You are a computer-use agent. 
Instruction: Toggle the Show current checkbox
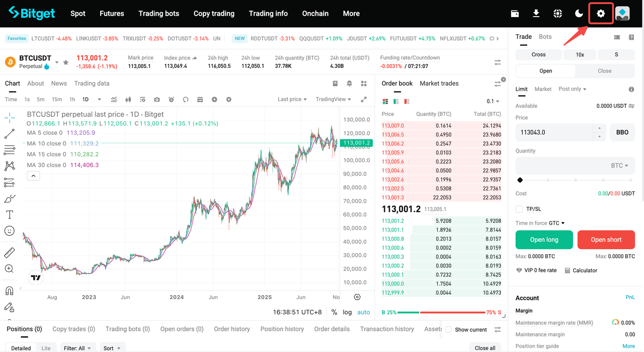click(x=448, y=329)
